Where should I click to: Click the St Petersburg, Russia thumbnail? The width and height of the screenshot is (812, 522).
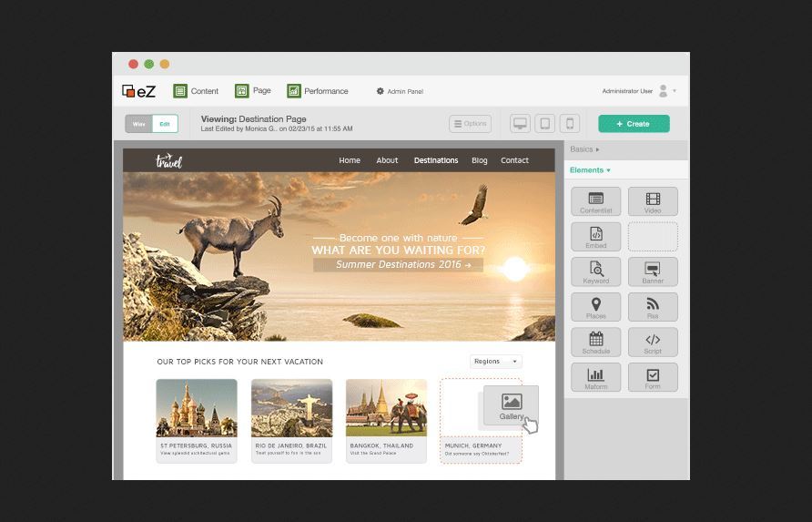[197, 409]
